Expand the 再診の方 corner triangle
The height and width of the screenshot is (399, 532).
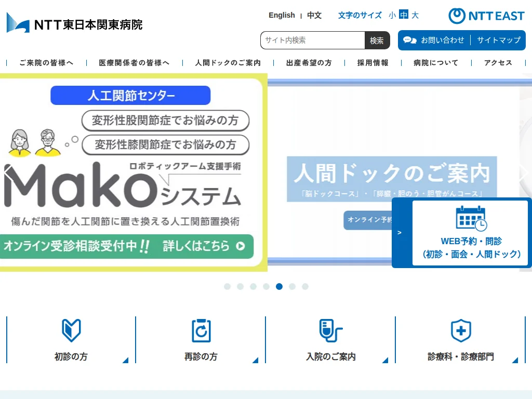tap(255, 360)
